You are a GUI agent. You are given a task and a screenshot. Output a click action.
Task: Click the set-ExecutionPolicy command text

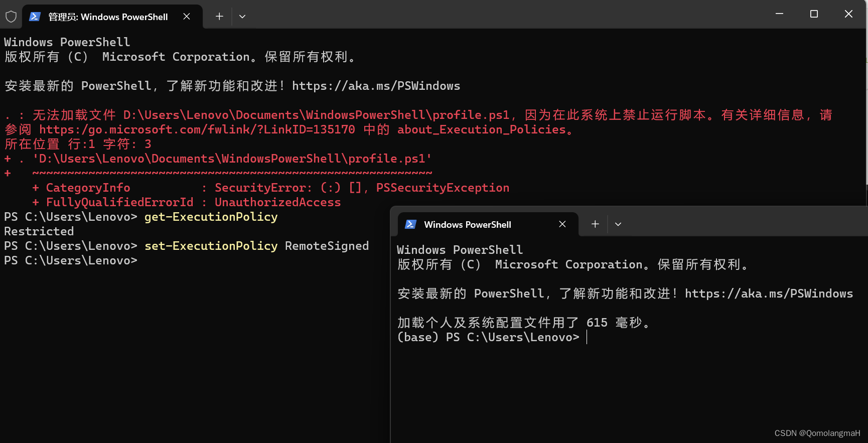coord(211,246)
